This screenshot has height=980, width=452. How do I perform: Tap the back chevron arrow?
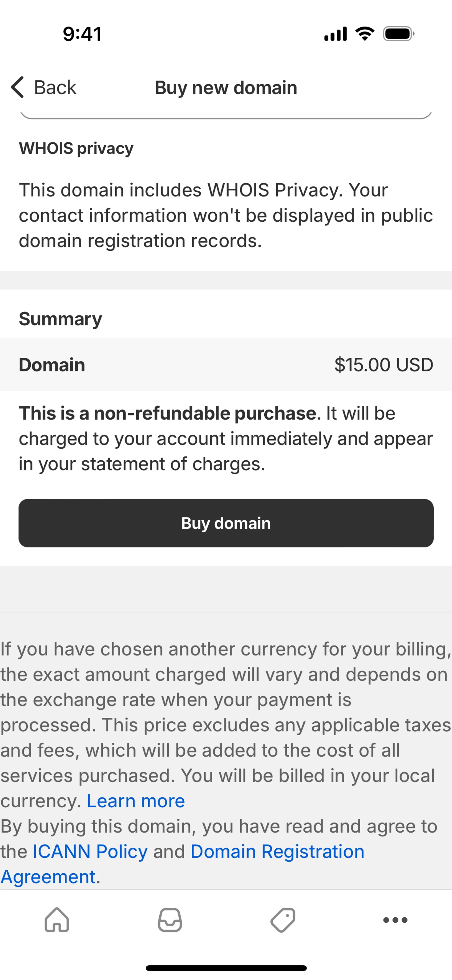[17, 87]
